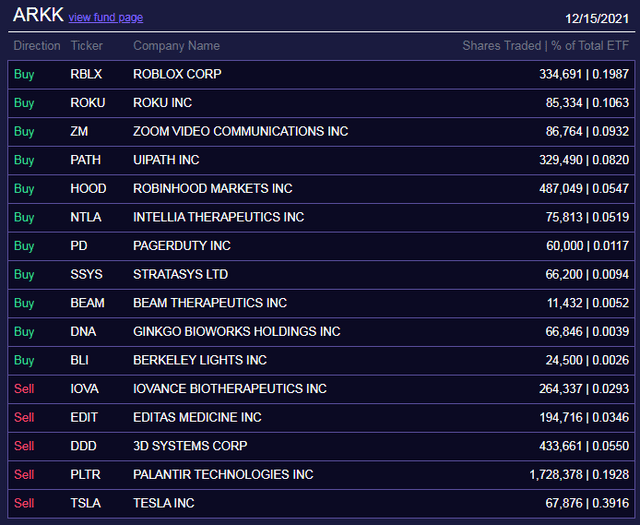Click the Sell label for IOVA
Viewport: 640px width, 525px height.
(x=24, y=388)
